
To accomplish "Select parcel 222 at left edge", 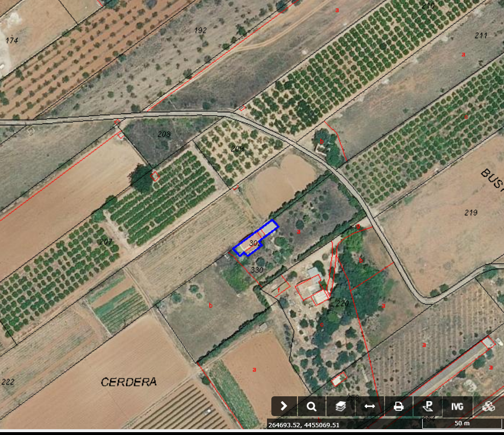I will (x=8, y=382).
